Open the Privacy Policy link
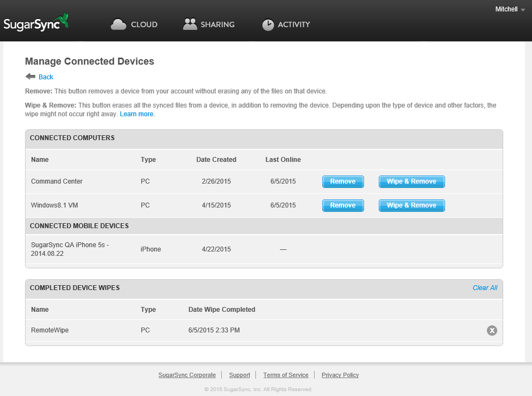This screenshot has height=396, width=532. point(340,375)
